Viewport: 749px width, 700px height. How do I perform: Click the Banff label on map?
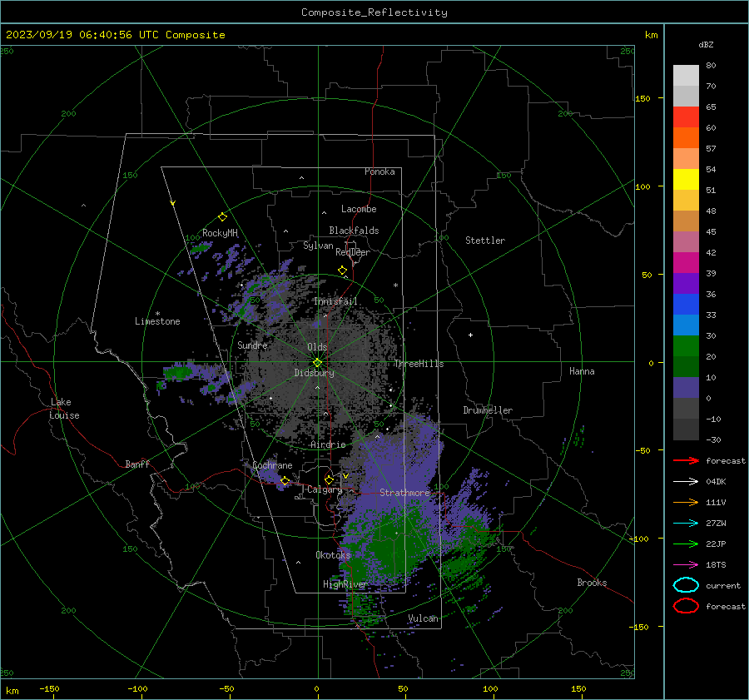137,464
